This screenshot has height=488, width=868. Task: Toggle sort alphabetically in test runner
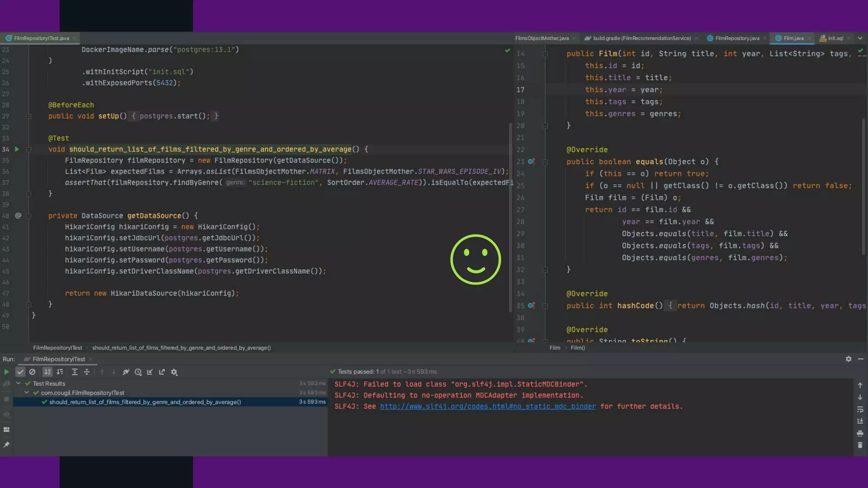47,372
